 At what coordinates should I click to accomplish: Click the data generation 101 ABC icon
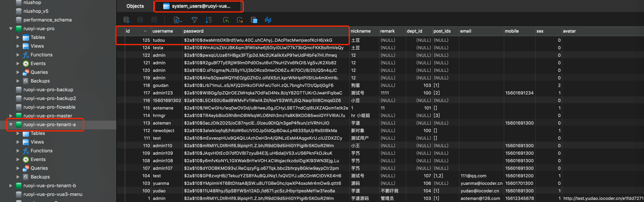coord(254,20)
